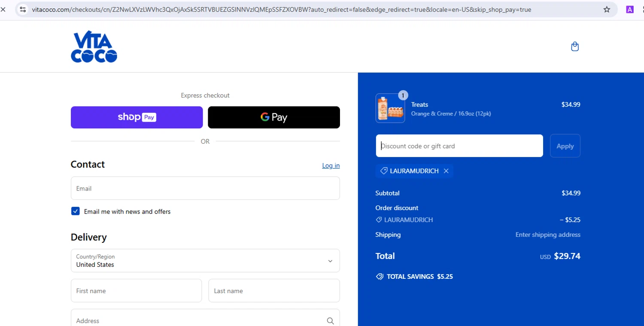644x326 pixels.
Task: Click the Express checkout heading
Action: pyautogui.click(x=205, y=95)
